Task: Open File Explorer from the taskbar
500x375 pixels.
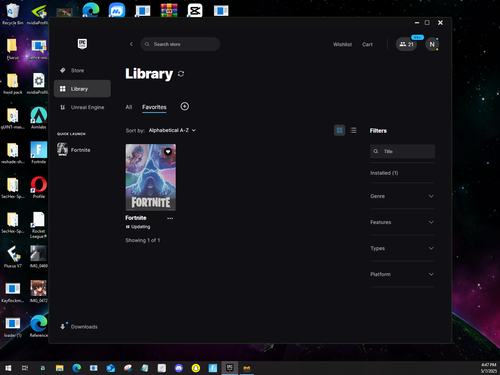Action: pyautogui.click(x=60, y=368)
